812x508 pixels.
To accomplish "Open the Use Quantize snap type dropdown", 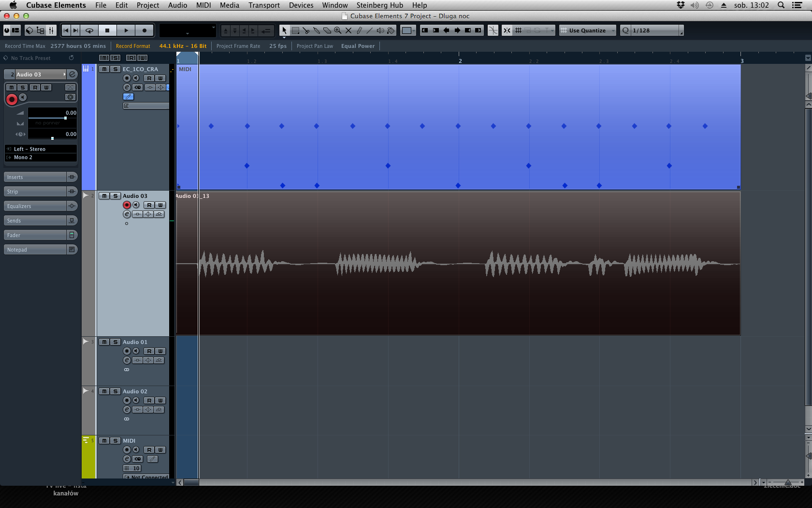I will pyautogui.click(x=588, y=30).
